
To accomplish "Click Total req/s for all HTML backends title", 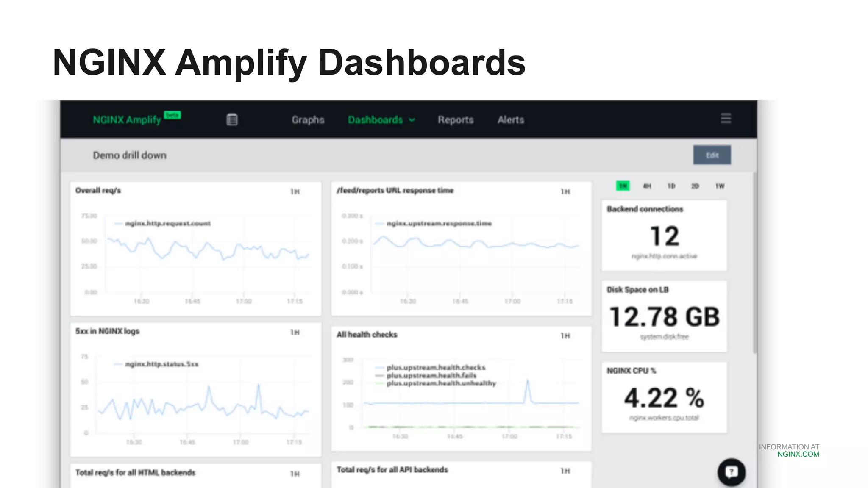I will pos(135,473).
